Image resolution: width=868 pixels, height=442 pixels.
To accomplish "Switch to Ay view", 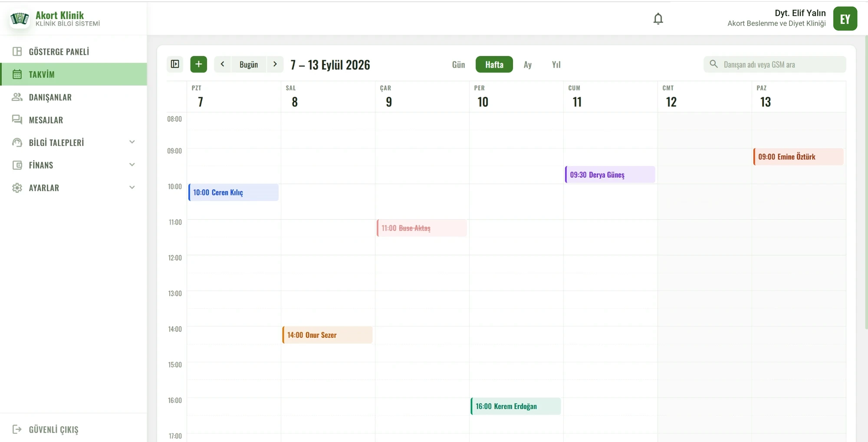I will (x=527, y=65).
